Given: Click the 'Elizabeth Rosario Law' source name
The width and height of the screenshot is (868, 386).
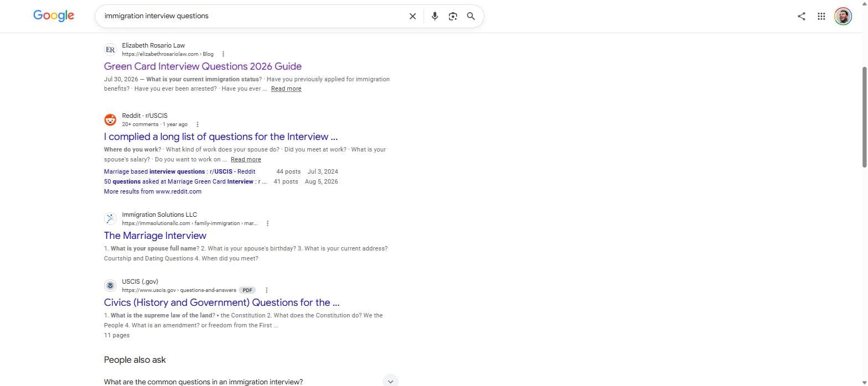Looking at the screenshot, I should (153, 45).
